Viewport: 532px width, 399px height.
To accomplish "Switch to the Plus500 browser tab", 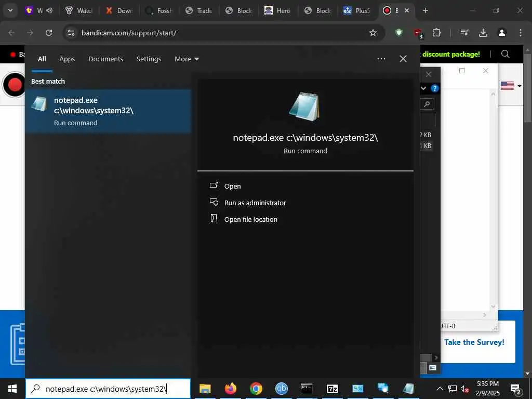I will (357, 11).
